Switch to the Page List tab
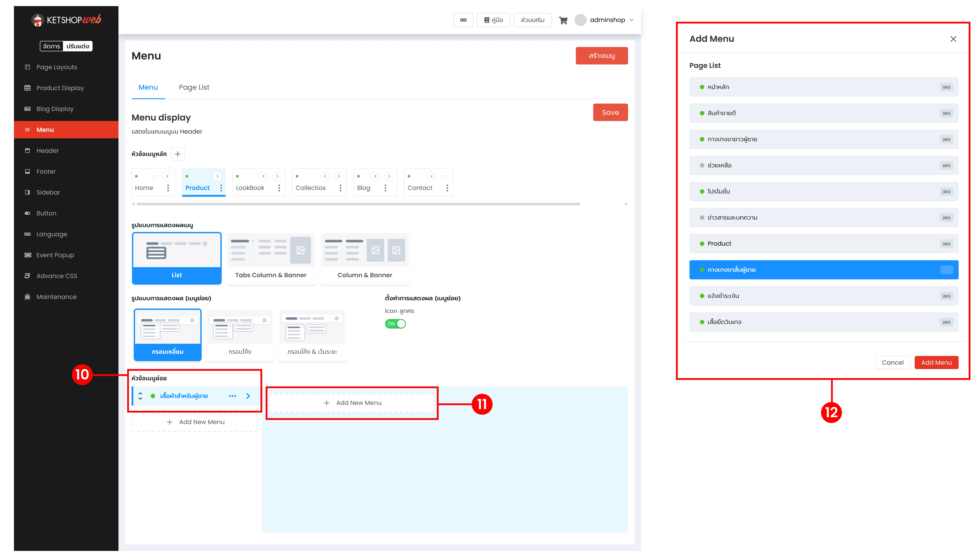 coord(194,87)
